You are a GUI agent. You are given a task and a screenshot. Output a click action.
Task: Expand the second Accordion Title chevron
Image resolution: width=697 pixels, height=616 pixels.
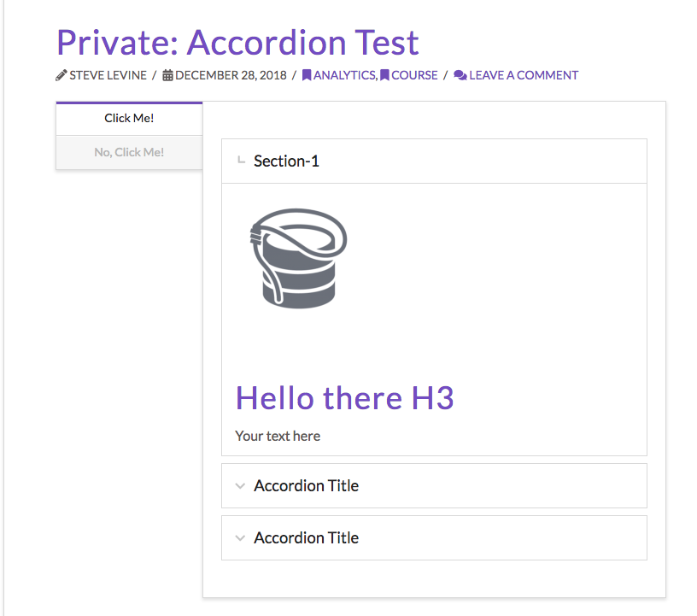240,537
